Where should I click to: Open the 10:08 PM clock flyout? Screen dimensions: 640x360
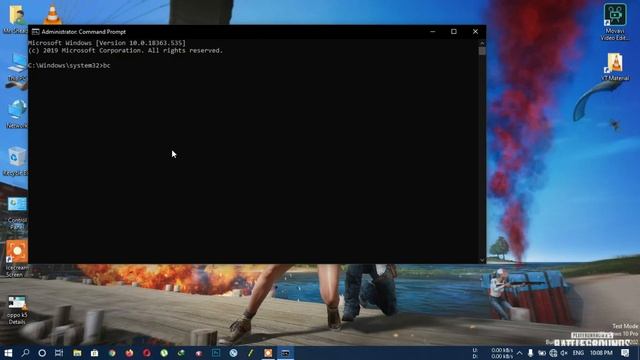click(x=601, y=353)
